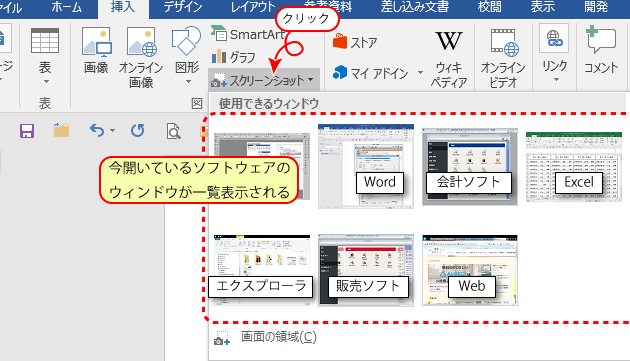Select the Word window thumbnail
630x361 pixels.
(366, 166)
